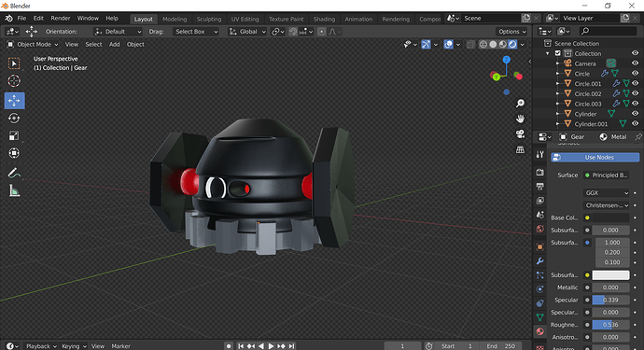The height and width of the screenshot is (350, 644).
Task: Open the Tool properties tab
Action: (x=540, y=154)
